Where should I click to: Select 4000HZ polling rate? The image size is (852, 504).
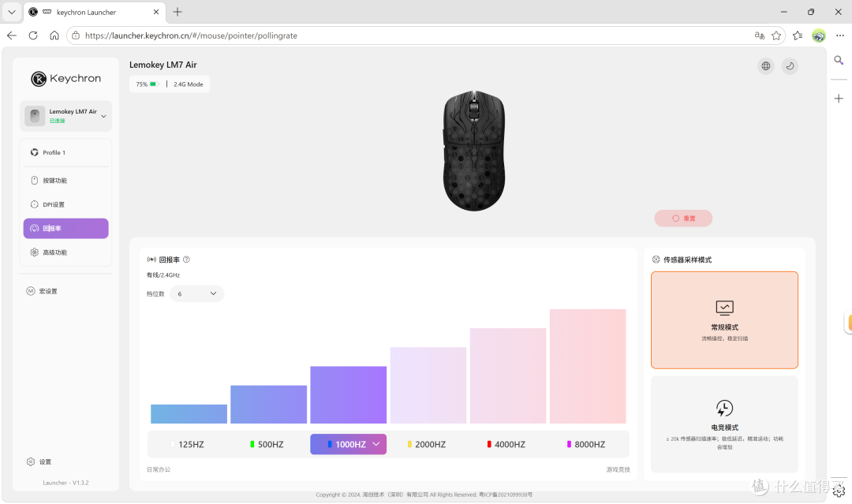click(x=506, y=444)
